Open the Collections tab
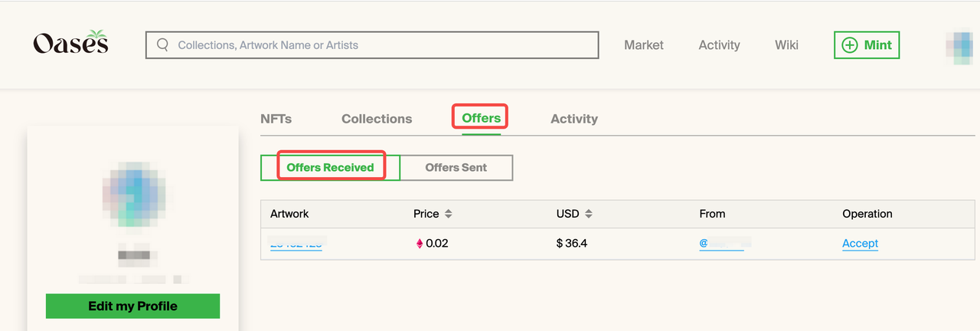This screenshot has height=331, width=980. (377, 119)
